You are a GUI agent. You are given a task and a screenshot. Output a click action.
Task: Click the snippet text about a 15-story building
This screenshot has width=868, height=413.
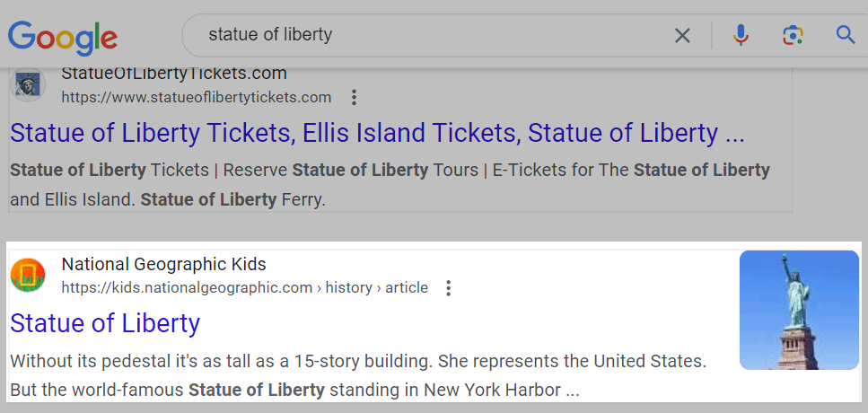(358, 363)
